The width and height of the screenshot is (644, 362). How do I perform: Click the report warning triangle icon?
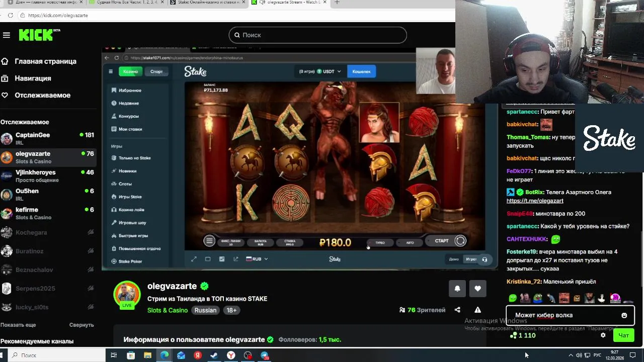[477, 310]
